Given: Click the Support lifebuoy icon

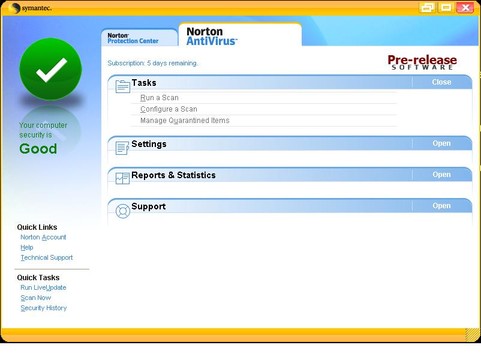Looking at the screenshot, I should (123, 211).
